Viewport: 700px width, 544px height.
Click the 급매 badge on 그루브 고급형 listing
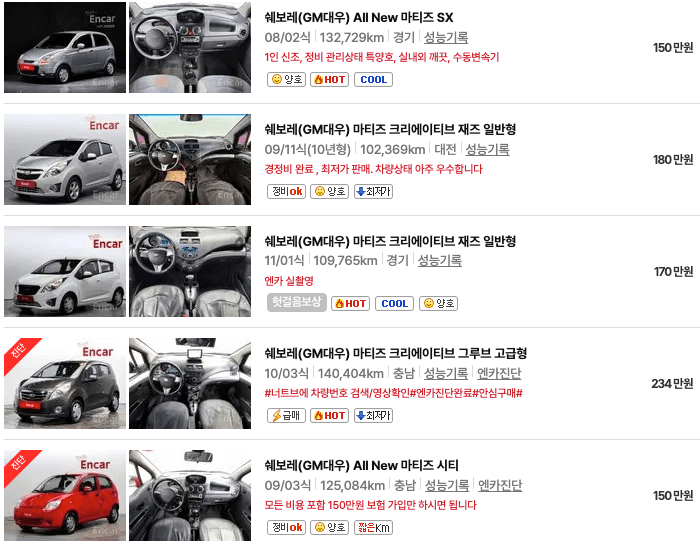286,415
